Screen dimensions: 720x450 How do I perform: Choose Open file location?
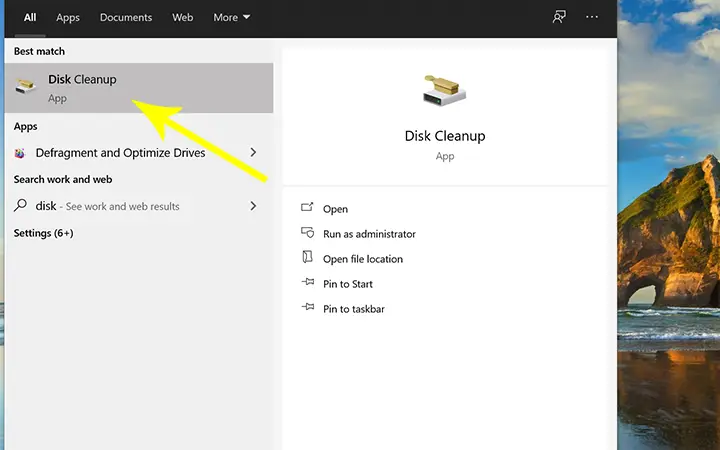pyautogui.click(x=363, y=259)
